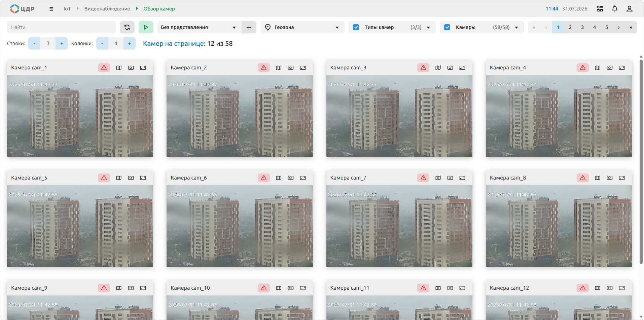The height and width of the screenshot is (320, 644).
Task: Click the 11:44 clock in the header
Action: point(552,9)
